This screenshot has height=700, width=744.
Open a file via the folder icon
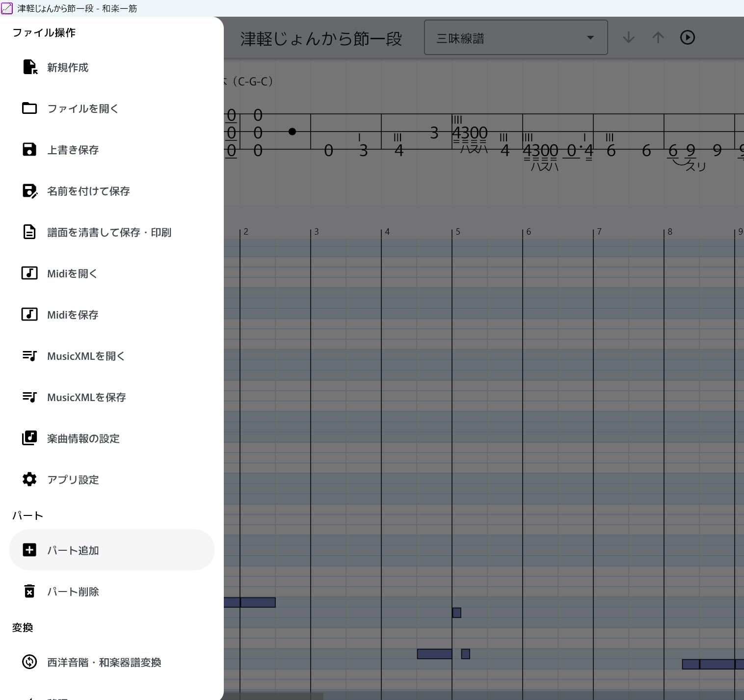click(29, 108)
